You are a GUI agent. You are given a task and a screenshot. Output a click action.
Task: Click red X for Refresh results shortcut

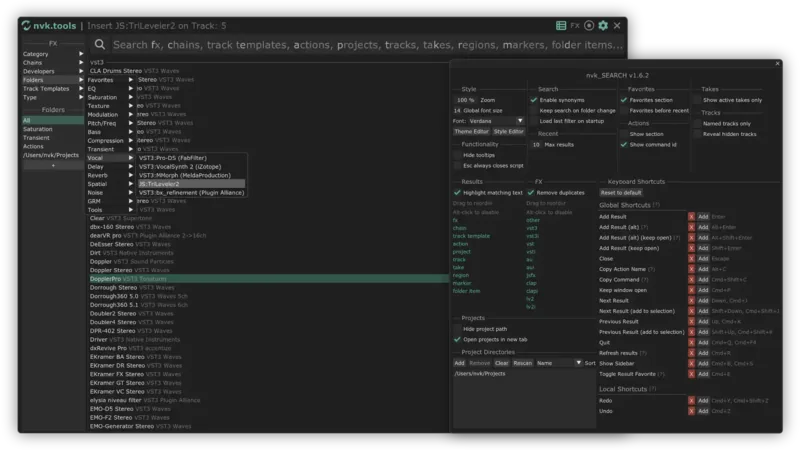(691, 353)
